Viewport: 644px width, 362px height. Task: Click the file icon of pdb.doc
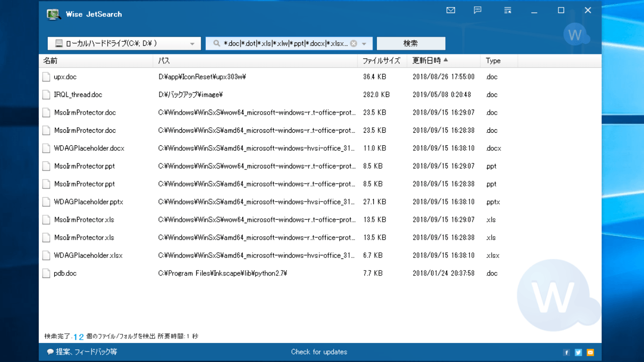pos(46,274)
